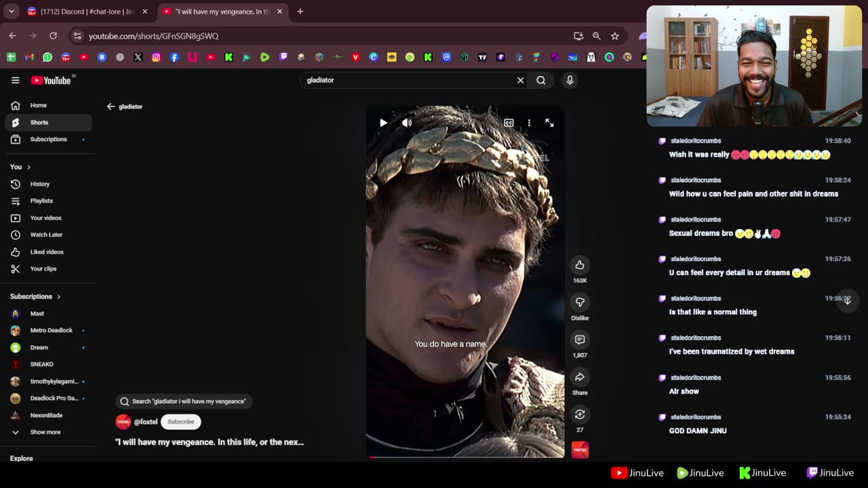Dislike the Short

click(580, 302)
